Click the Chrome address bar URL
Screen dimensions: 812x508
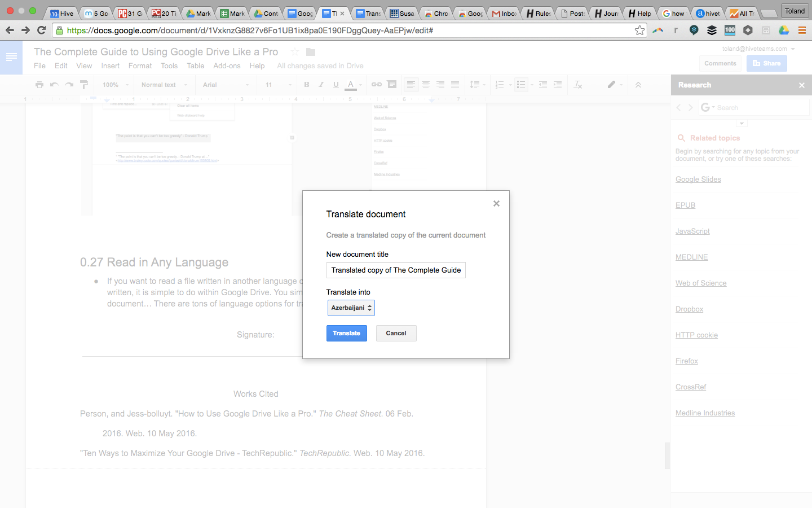click(x=250, y=30)
